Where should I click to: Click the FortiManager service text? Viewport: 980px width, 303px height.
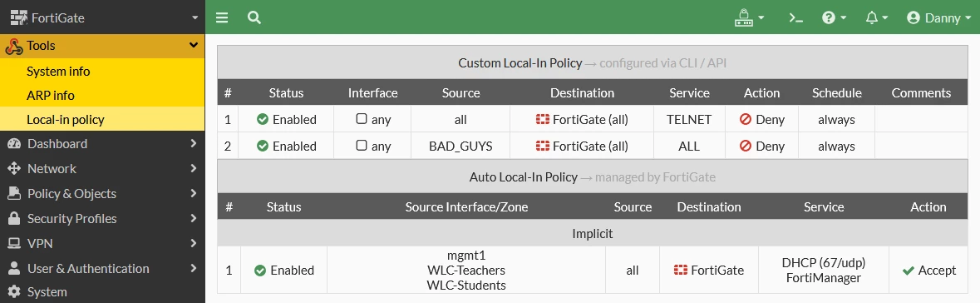824,277
